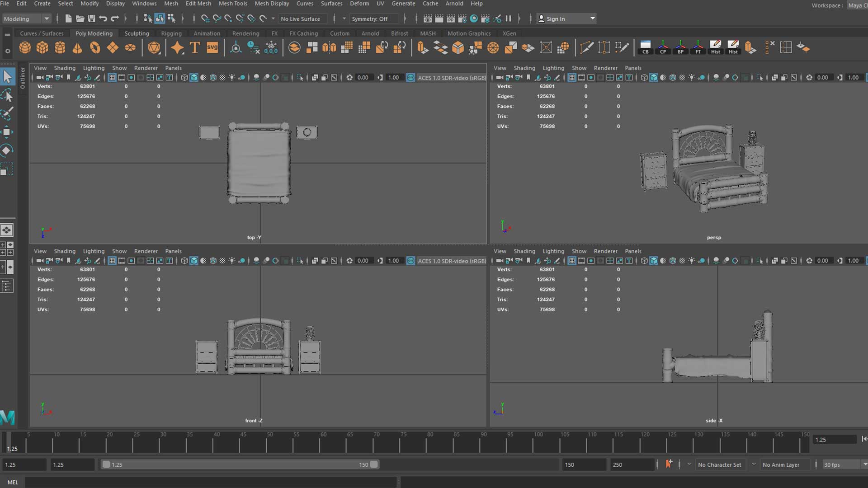Select the Lasso tool in toolbox
The height and width of the screenshot is (488, 868).
click(x=7, y=95)
